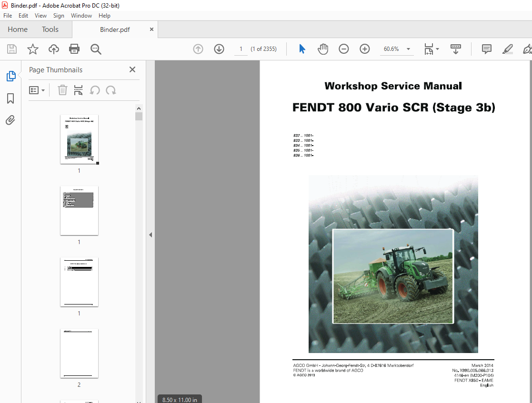
Task: Select the thumbnail labeled 2
Action: coord(80,353)
